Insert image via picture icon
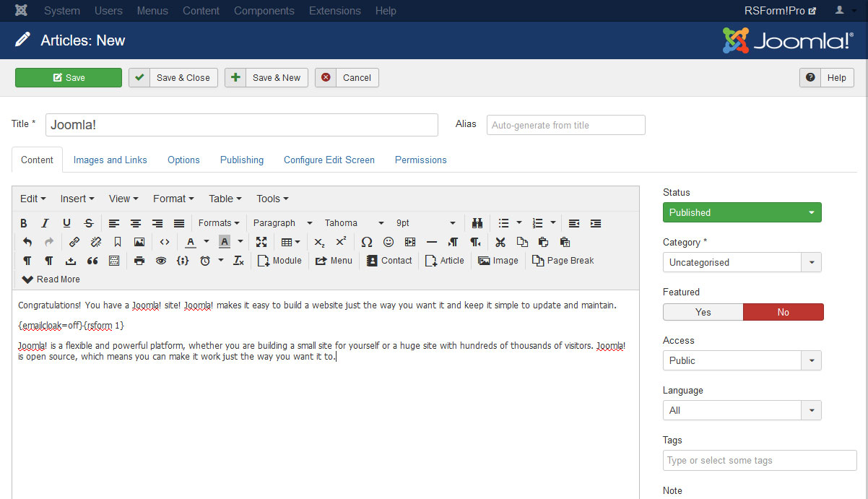The width and height of the screenshot is (868, 499). (x=139, y=242)
